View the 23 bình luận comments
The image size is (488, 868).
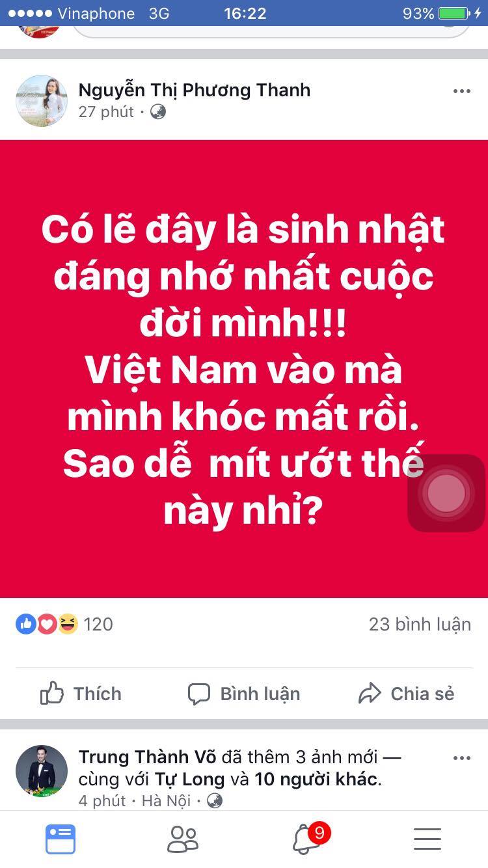pyautogui.click(x=420, y=624)
